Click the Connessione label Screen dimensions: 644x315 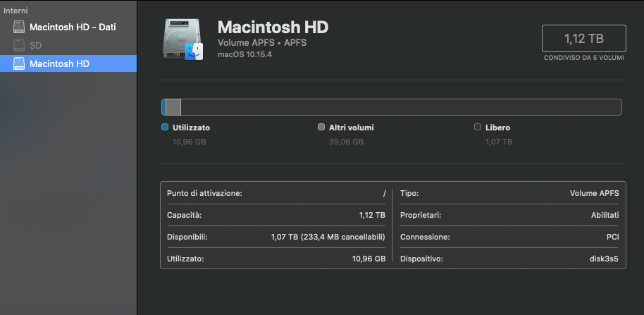[425, 237]
